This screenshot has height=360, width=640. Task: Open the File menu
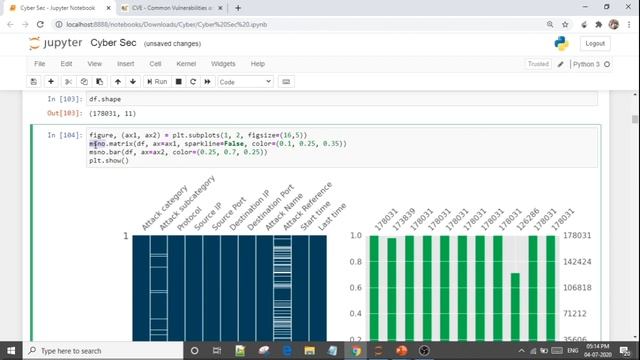coord(40,64)
